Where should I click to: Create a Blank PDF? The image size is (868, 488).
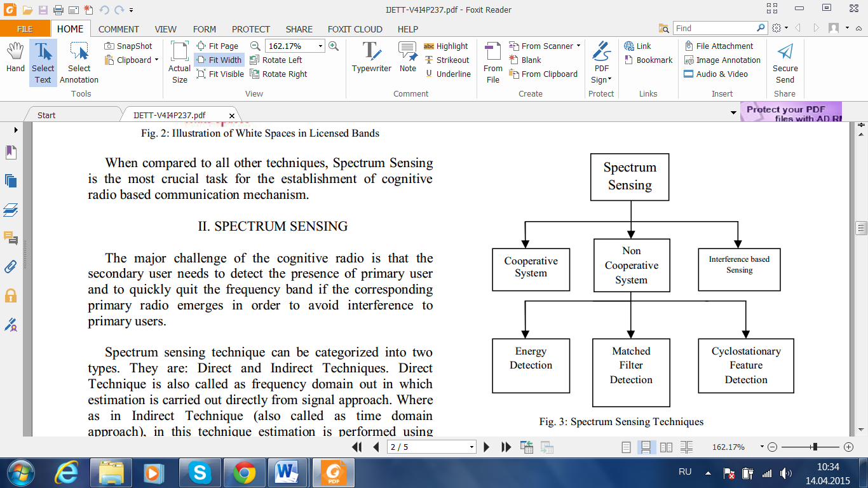(x=525, y=60)
